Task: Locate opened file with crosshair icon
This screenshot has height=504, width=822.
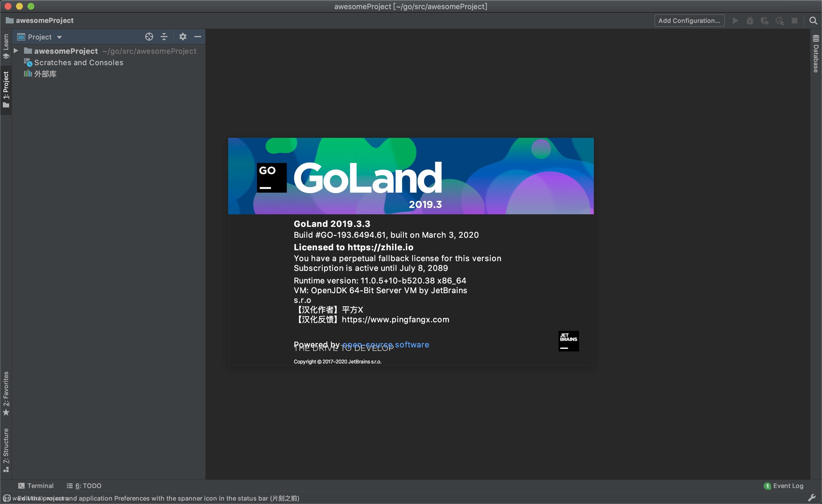Action: [149, 37]
